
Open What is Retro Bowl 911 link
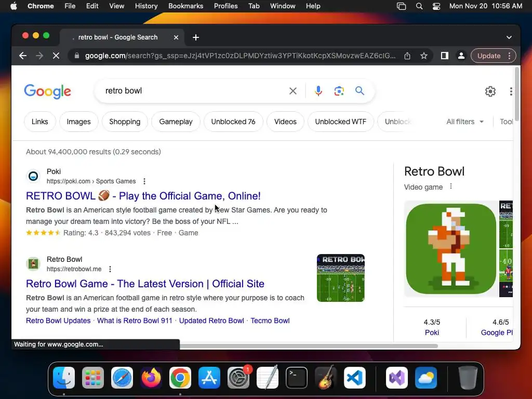click(135, 321)
